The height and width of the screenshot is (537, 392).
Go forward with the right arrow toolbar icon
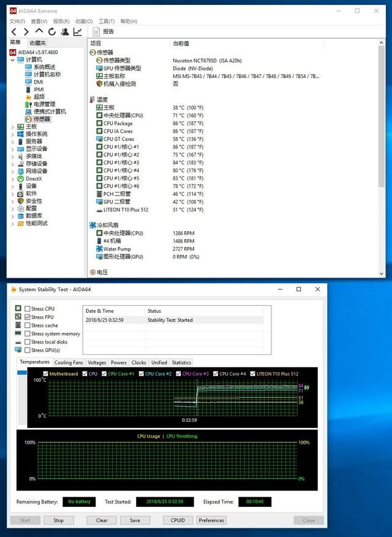[x=26, y=32]
